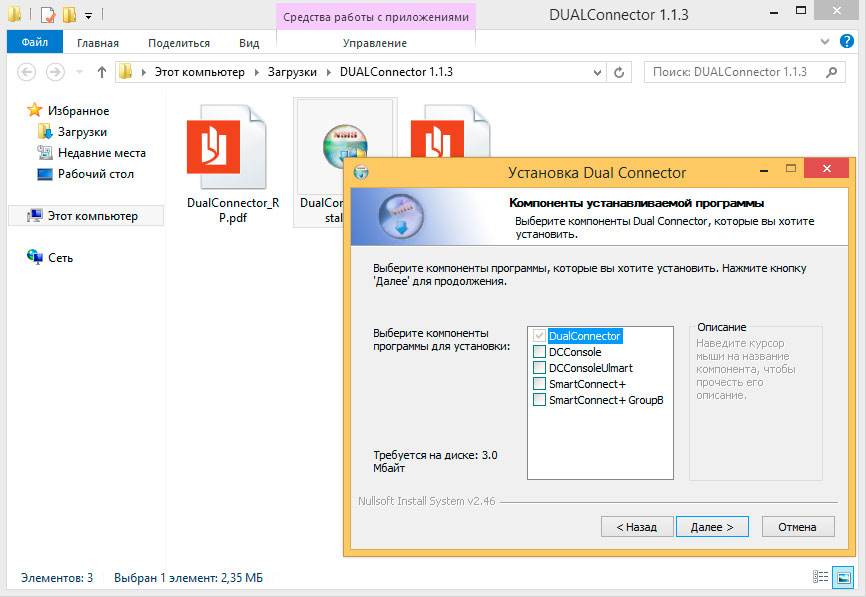Enable the SmartConnect+ component checkbox
The width and height of the screenshot is (866, 597).
pyautogui.click(x=539, y=384)
